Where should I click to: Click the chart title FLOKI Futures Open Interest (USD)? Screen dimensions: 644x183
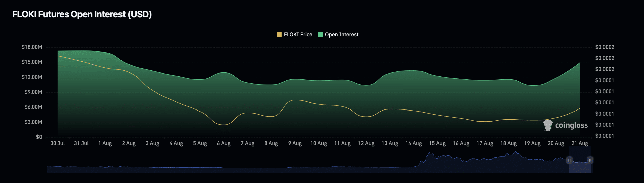tap(82, 14)
